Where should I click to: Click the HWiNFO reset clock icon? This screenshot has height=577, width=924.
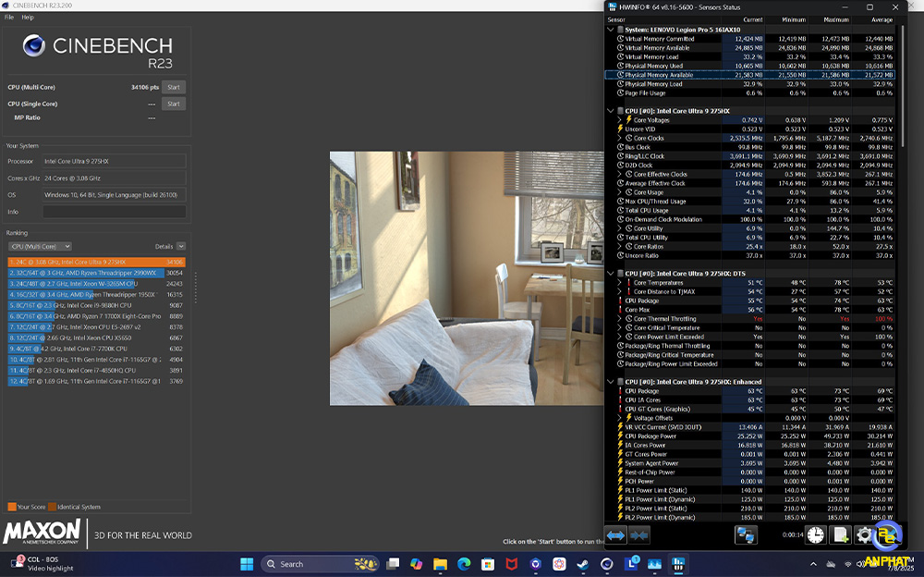click(816, 535)
